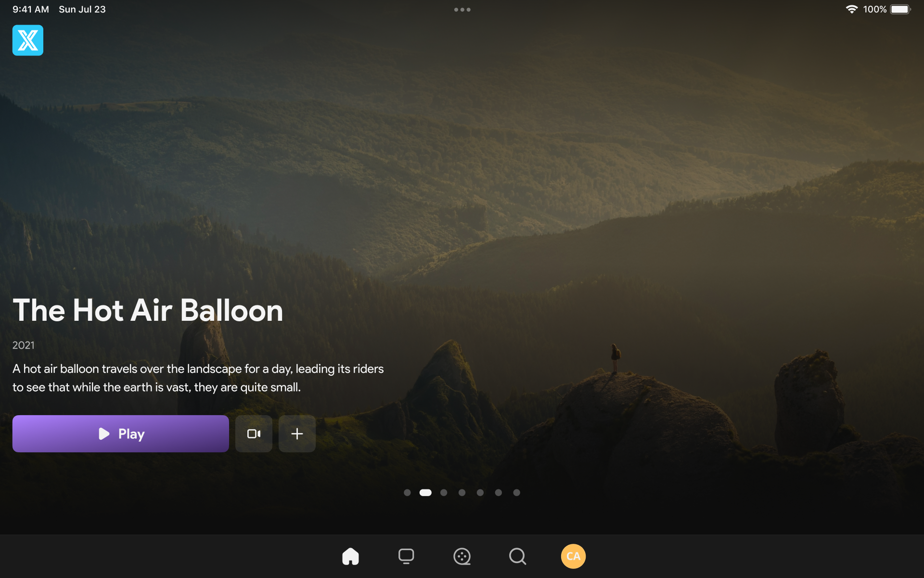Jump to the last carousel page dot
924x578 pixels.
(516, 492)
